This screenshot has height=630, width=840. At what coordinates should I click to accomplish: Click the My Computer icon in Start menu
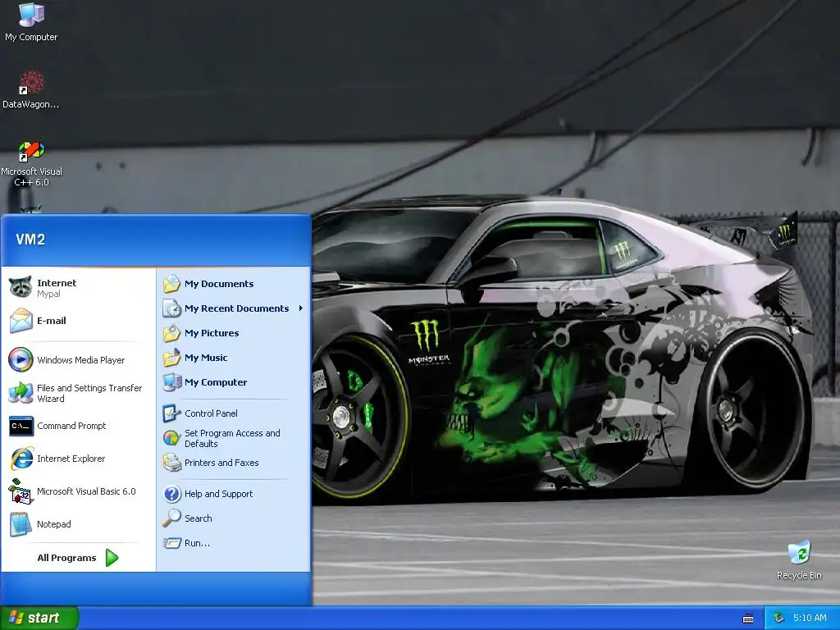(172, 382)
